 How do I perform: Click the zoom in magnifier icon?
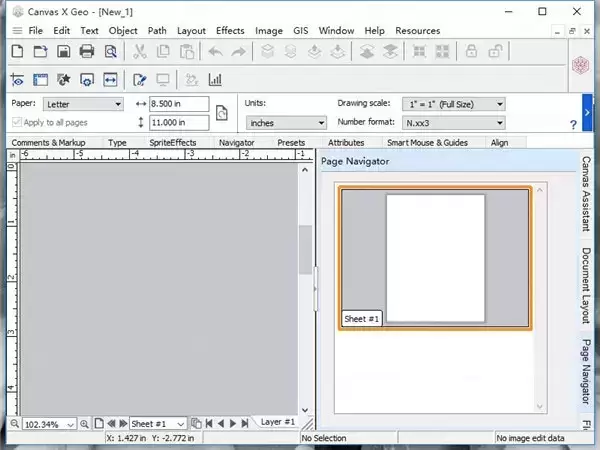point(85,424)
